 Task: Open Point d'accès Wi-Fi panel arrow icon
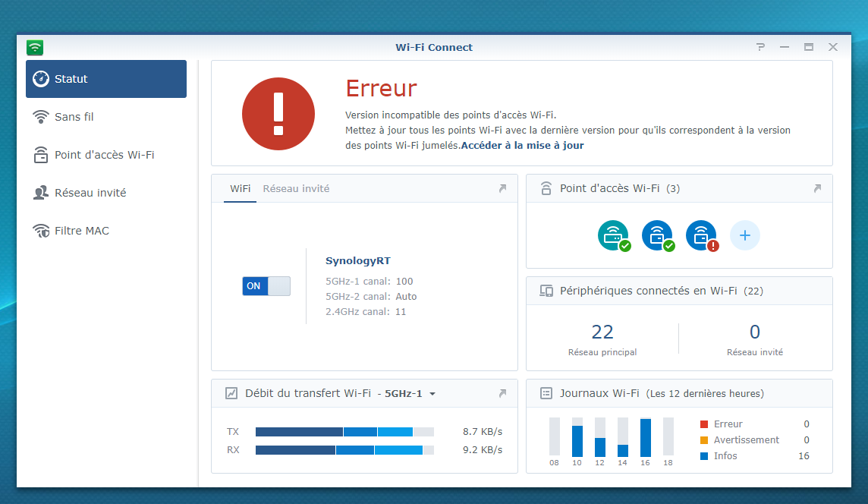[x=817, y=189]
